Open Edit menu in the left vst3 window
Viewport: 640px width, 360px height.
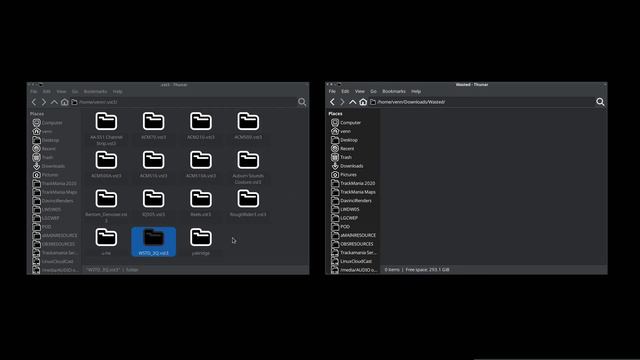tap(47, 91)
